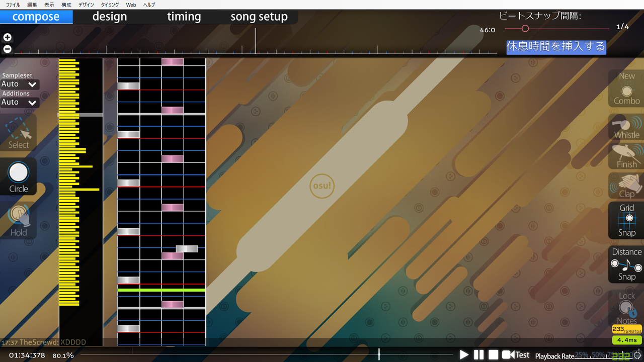Image resolution: width=644 pixels, height=362 pixels.
Task: Choose the Select tool
Action: (x=19, y=133)
